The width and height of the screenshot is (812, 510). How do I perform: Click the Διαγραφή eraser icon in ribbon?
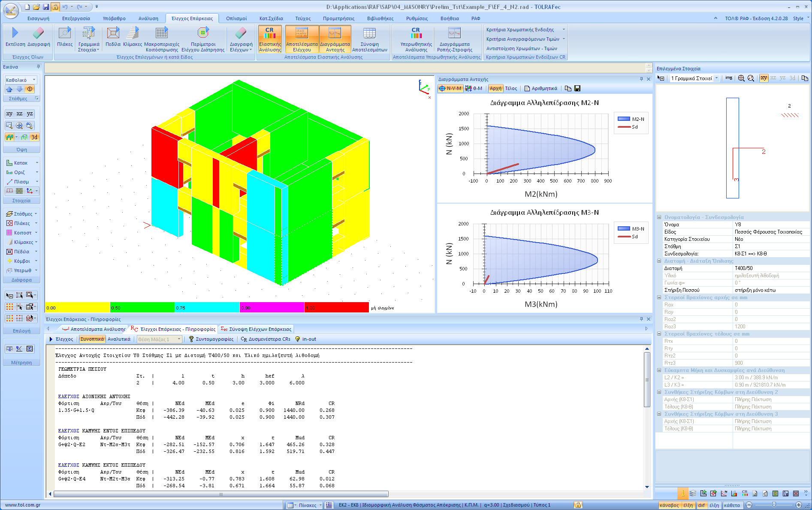pos(39,33)
